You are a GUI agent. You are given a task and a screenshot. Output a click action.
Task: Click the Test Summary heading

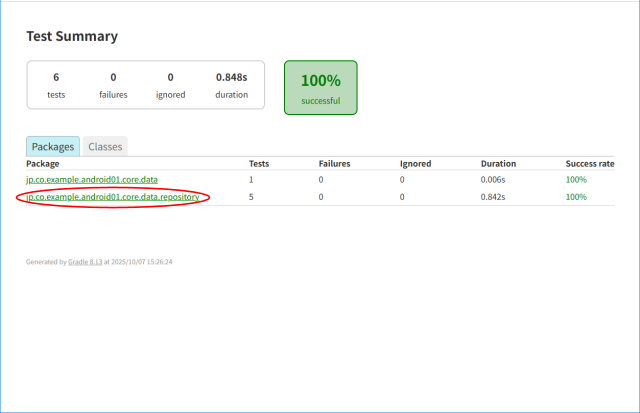[72, 37]
